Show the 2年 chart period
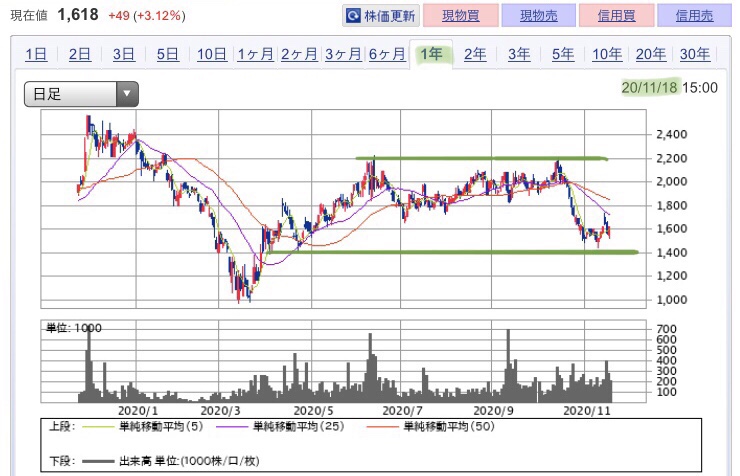740x476 pixels. 475,54
